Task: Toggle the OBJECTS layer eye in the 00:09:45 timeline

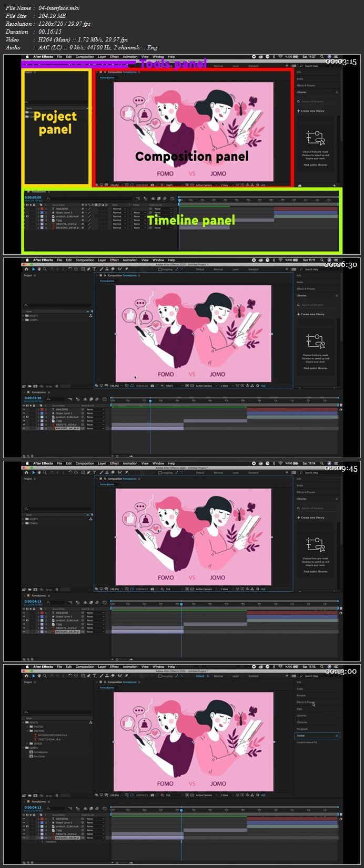Action: pyautogui.click(x=24, y=628)
